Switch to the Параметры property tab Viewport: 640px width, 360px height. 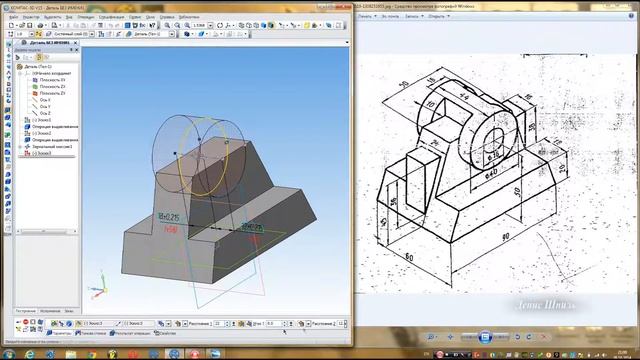click(59, 333)
